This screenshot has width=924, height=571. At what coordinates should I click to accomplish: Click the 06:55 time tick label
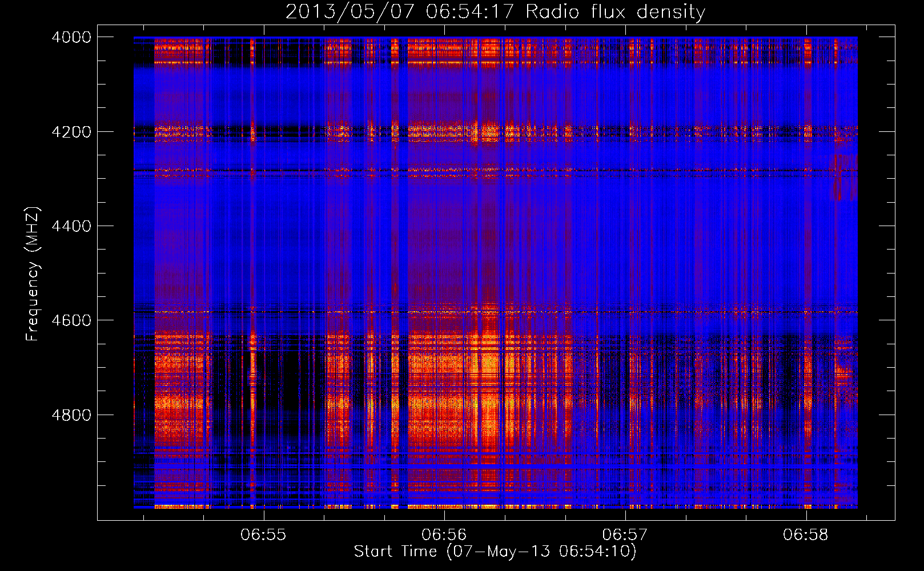tap(263, 535)
